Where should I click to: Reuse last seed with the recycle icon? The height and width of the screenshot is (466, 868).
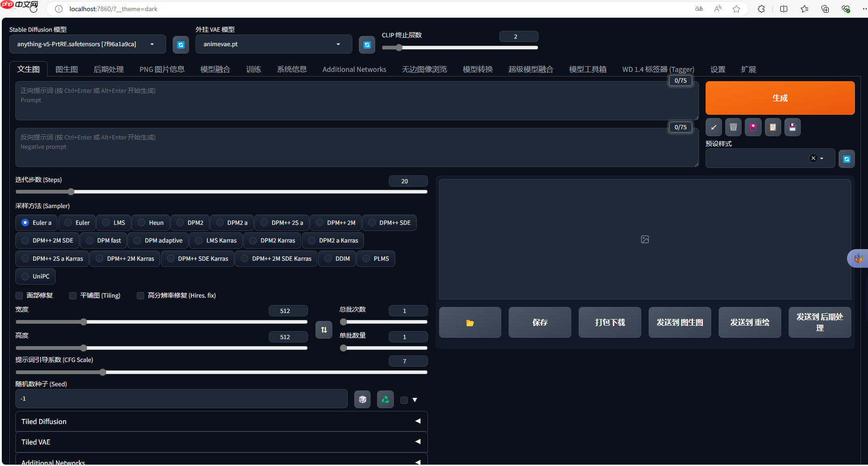[x=385, y=399]
